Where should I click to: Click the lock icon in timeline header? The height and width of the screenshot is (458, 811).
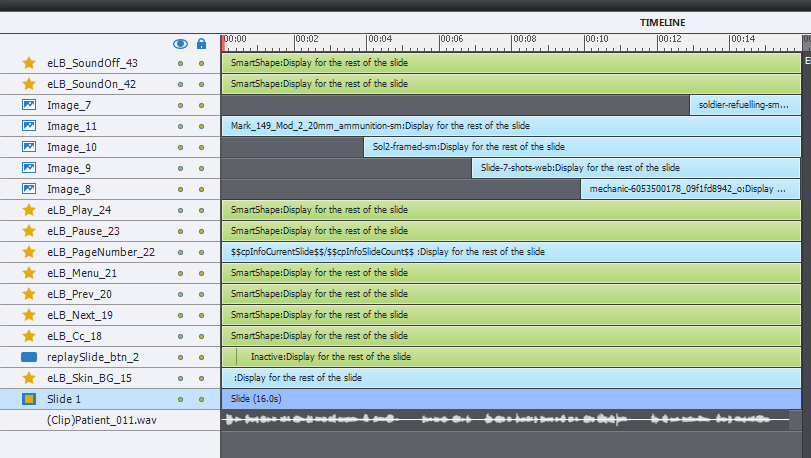tap(201, 44)
